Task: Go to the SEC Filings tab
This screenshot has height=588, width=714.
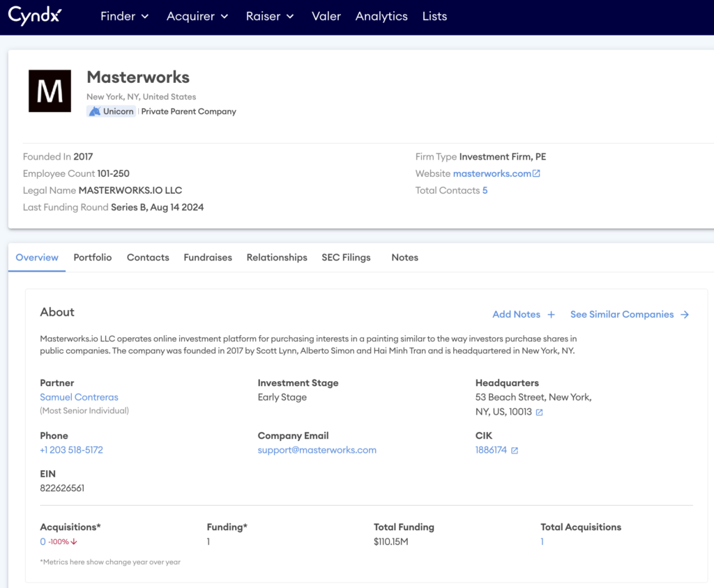Action: (346, 258)
